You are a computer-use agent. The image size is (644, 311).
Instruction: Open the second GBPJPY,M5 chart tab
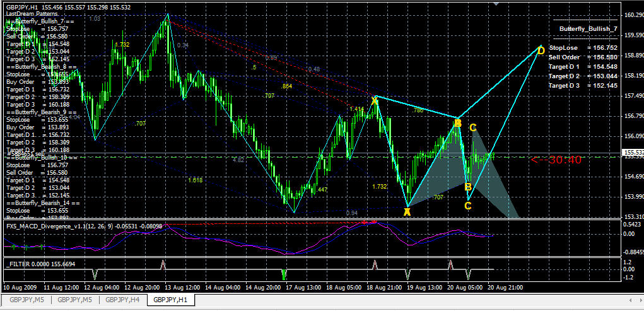(x=75, y=300)
